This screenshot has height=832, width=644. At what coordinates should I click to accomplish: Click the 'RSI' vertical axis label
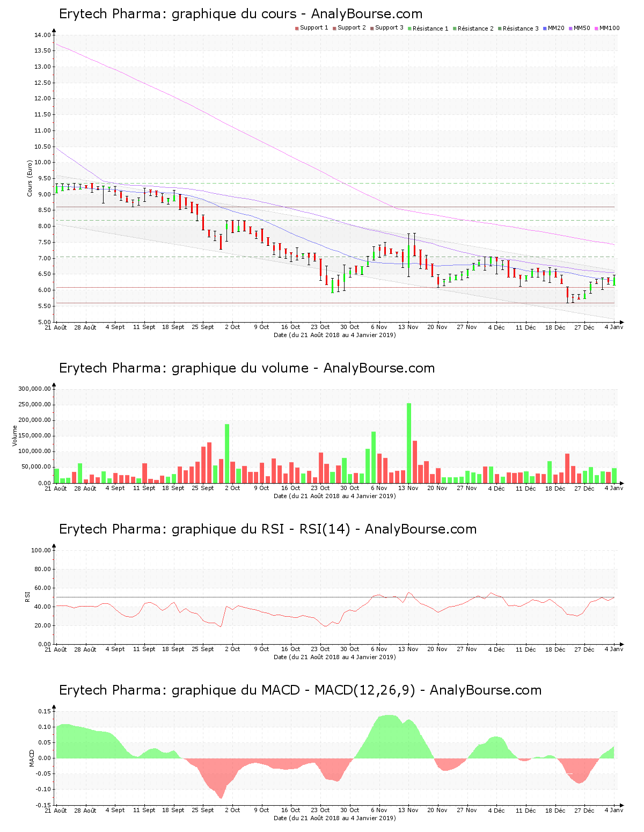tap(27, 596)
